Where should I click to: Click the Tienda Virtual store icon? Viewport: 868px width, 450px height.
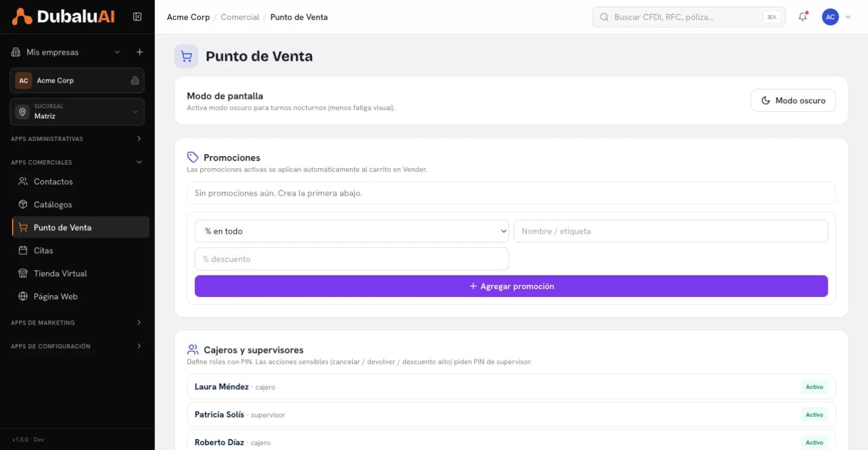(x=23, y=273)
